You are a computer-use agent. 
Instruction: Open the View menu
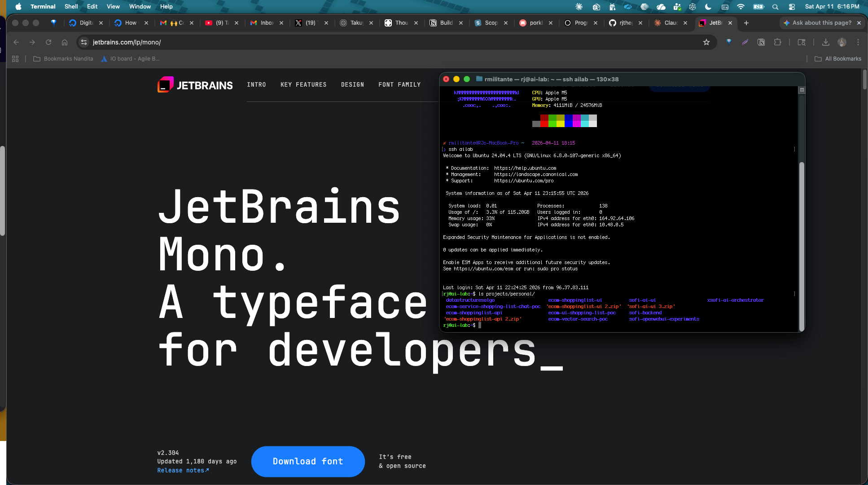click(x=113, y=7)
